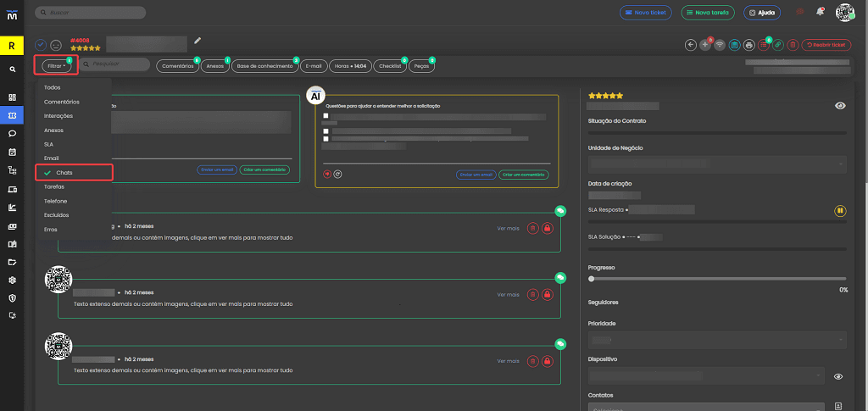The height and width of the screenshot is (411, 868).
Task: Click the green link chain icon
Action: pos(778,45)
